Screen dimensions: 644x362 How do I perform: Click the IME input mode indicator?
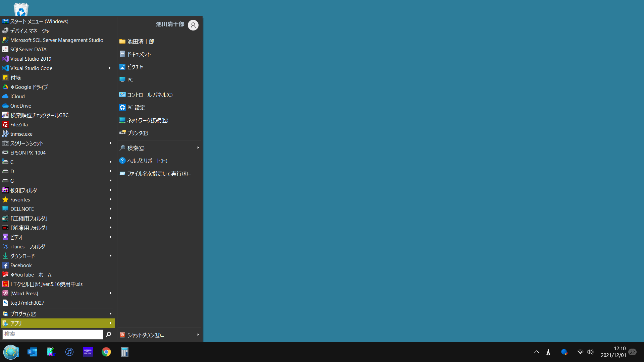(x=548, y=352)
